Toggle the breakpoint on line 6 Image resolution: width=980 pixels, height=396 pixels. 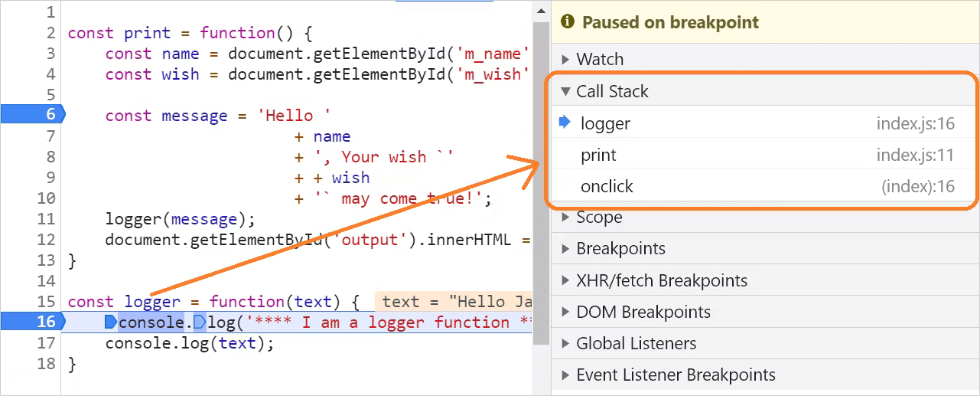point(32,115)
